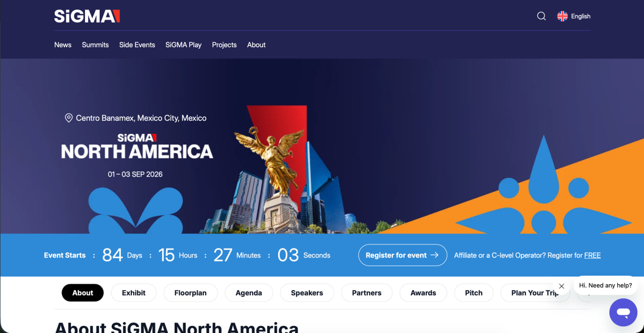Switch to the Partners tab
The image size is (644, 333).
click(x=367, y=293)
